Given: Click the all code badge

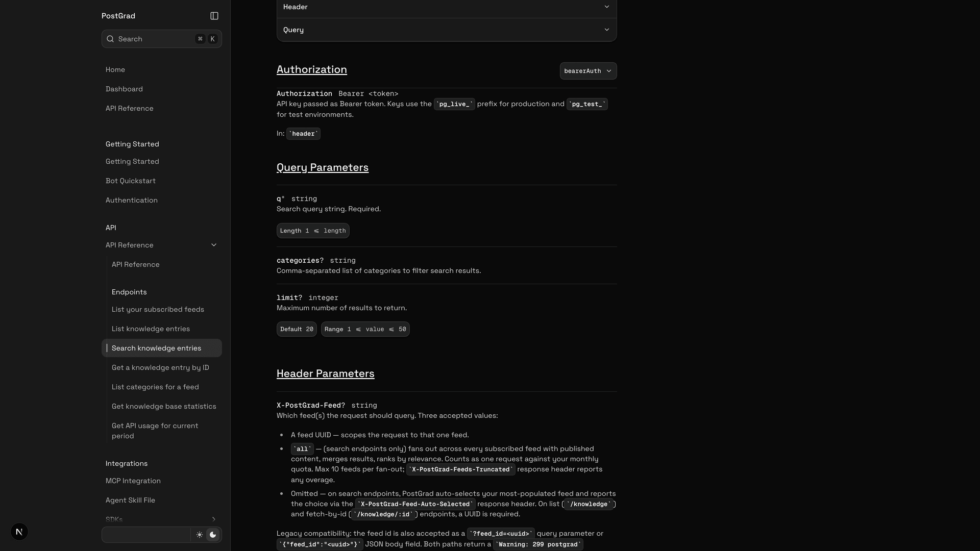Looking at the screenshot, I should (x=302, y=449).
